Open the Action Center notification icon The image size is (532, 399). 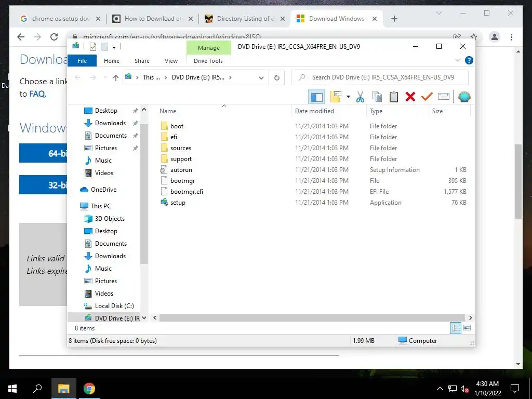click(515, 389)
